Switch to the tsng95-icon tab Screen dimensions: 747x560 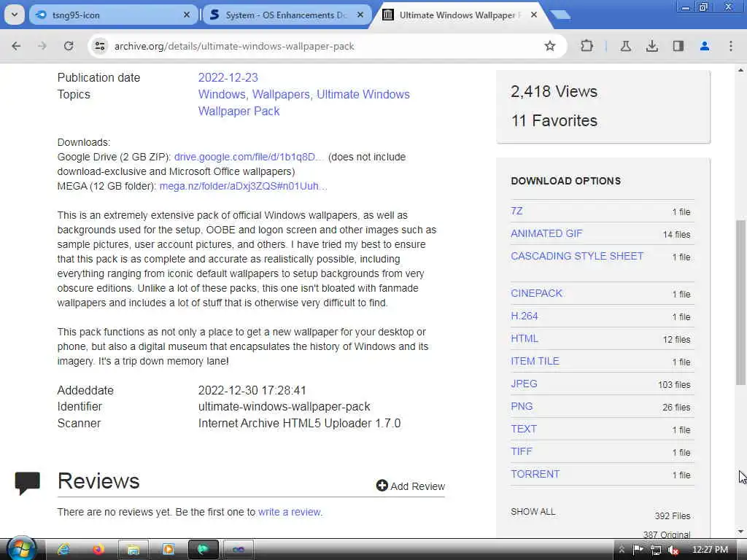pyautogui.click(x=113, y=15)
